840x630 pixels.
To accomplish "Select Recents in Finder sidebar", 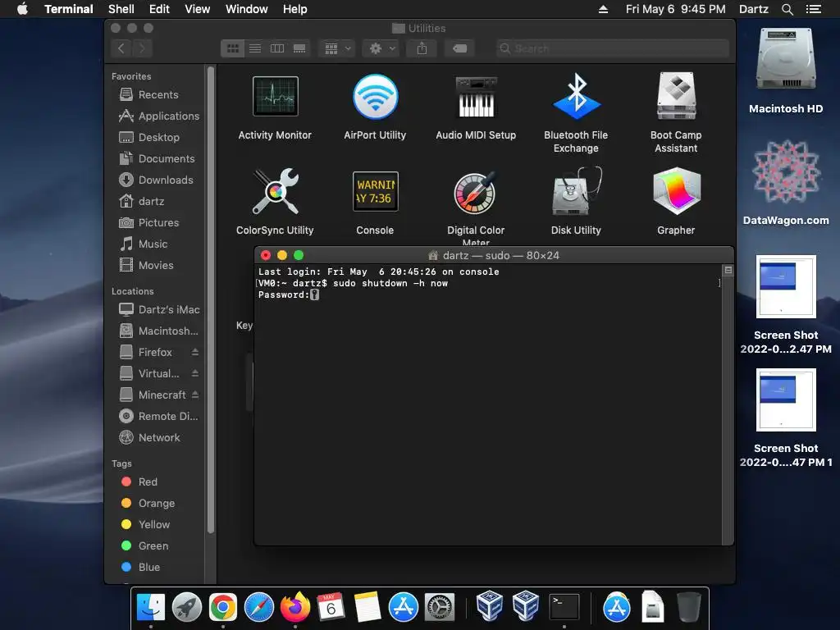I will (148, 95).
